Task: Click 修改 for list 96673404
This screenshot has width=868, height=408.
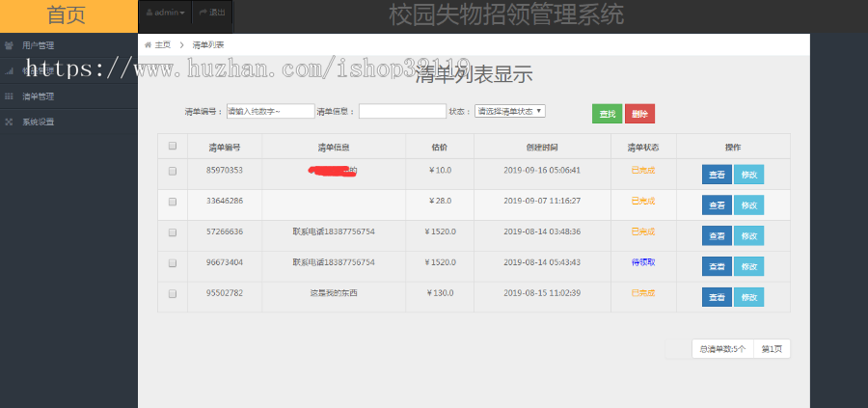Action: 749,266
